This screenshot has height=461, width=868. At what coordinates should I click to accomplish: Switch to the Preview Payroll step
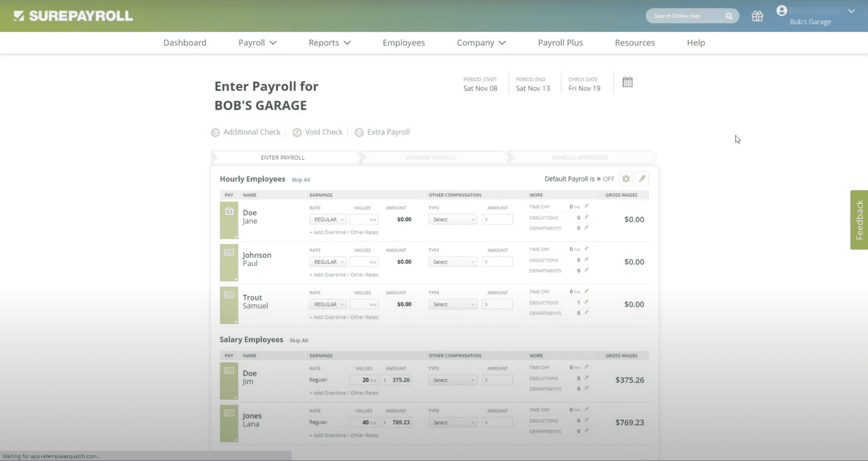tap(431, 157)
